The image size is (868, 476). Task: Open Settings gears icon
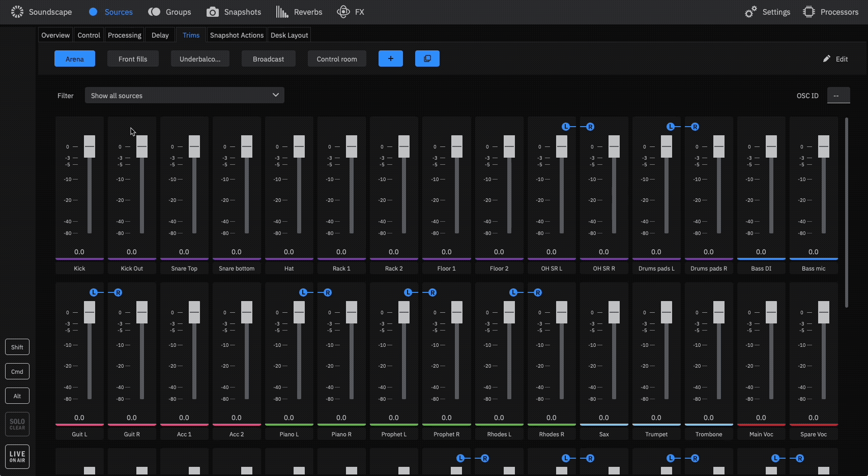pos(750,12)
